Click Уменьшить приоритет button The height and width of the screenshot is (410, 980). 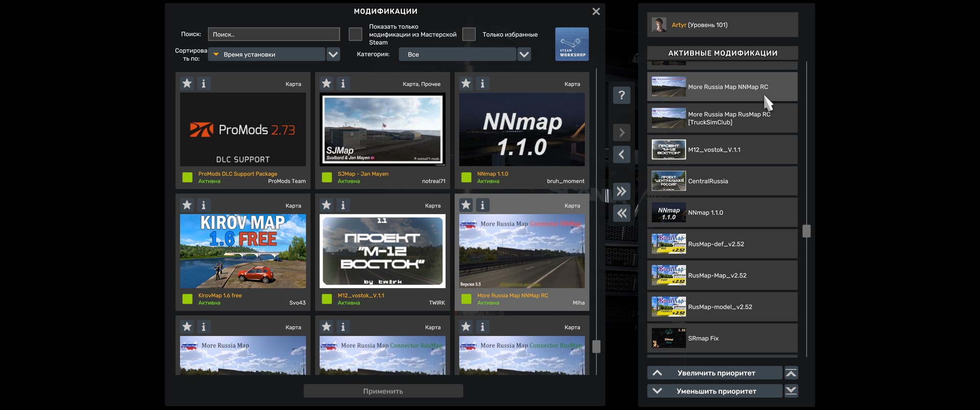click(x=715, y=391)
